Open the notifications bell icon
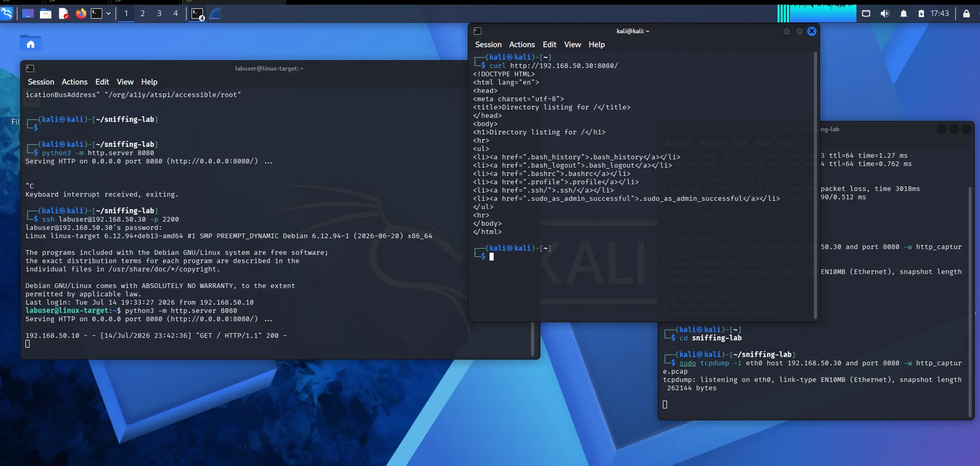Image resolution: width=980 pixels, height=466 pixels. click(x=904, y=13)
